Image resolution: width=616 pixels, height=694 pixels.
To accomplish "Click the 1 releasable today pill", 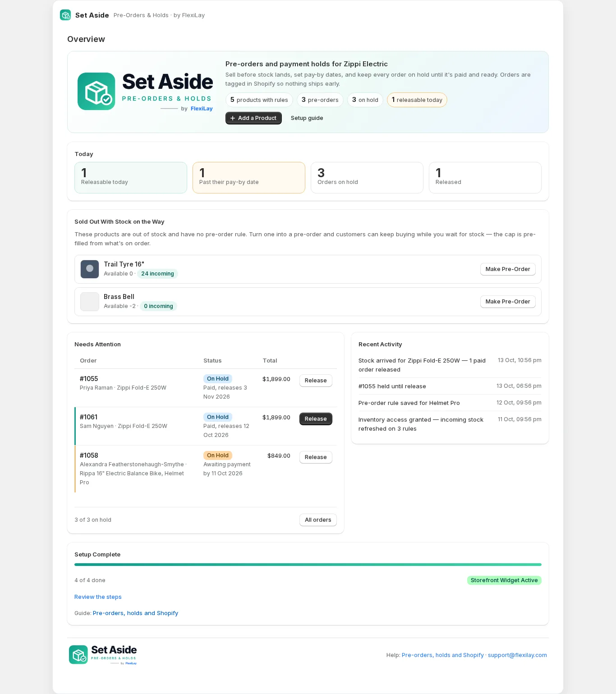I will (x=417, y=100).
